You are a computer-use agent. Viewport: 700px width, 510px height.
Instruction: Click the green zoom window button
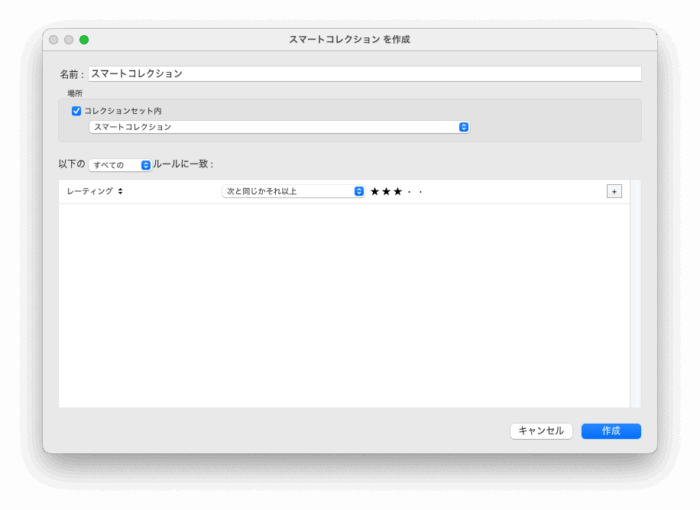click(x=84, y=40)
